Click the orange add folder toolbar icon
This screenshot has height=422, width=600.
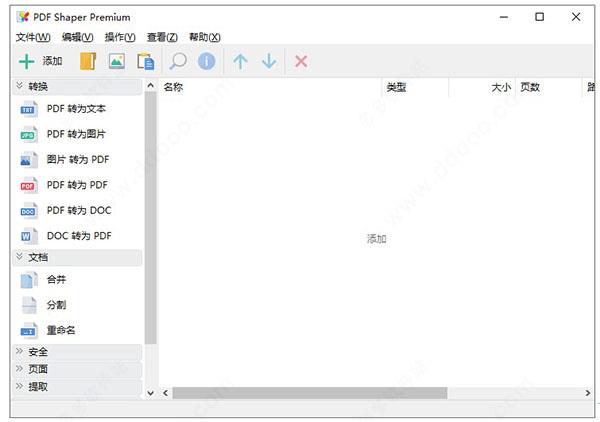88,61
